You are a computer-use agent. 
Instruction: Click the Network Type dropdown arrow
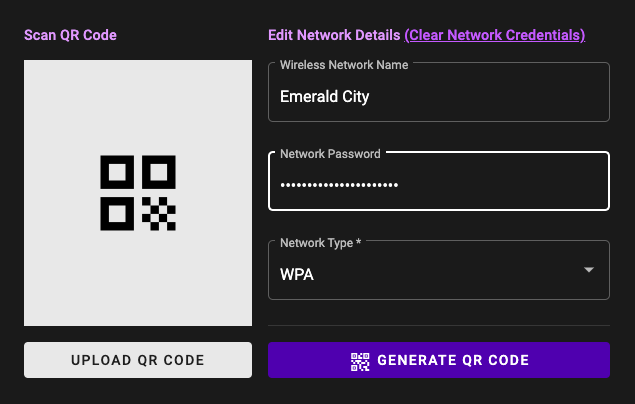tap(589, 270)
